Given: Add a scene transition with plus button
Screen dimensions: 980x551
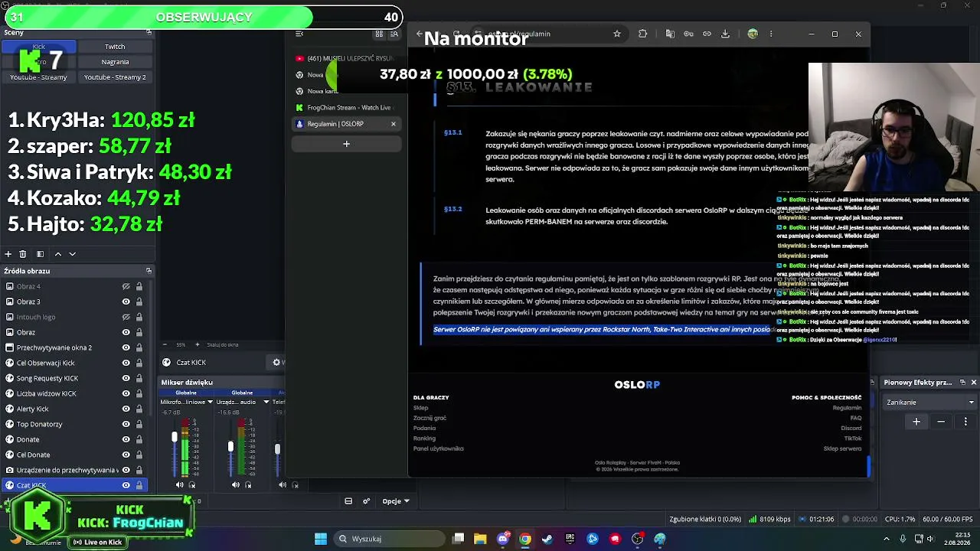Looking at the screenshot, I should (916, 422).
